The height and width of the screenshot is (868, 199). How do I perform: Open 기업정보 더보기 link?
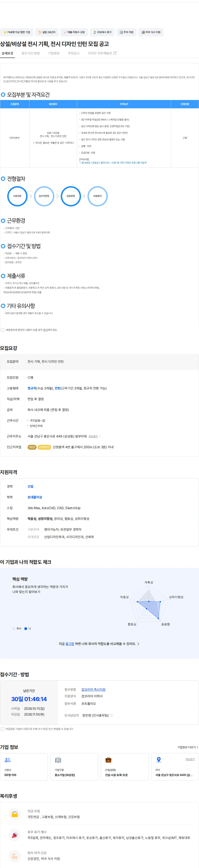coord(188,747)
